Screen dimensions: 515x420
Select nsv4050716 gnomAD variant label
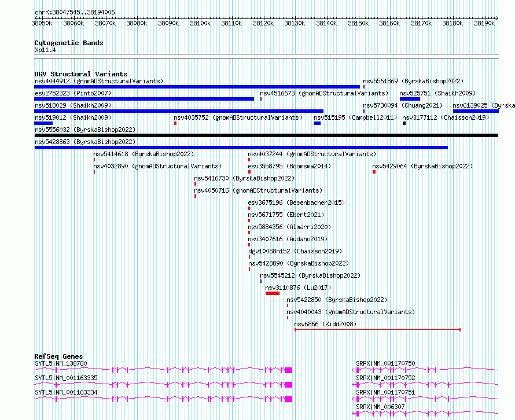[258, 190]
